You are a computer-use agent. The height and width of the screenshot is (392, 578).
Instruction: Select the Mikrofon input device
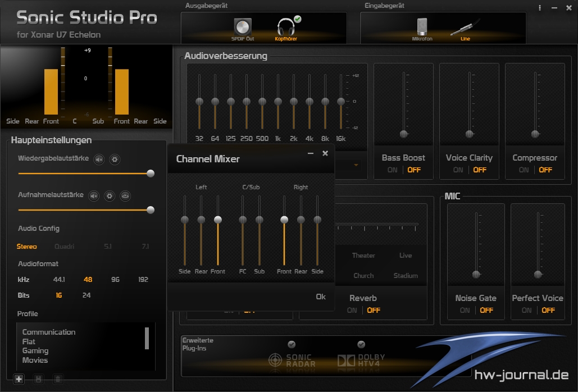(422, 28)
